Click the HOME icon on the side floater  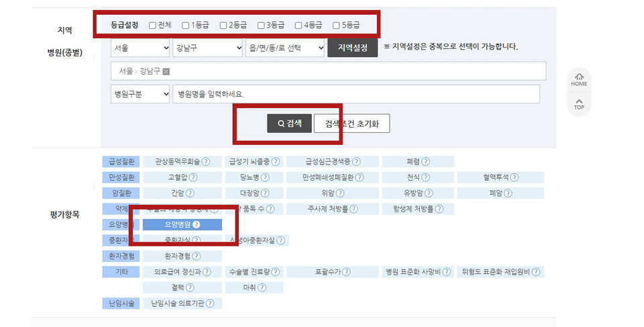(579, 80)
